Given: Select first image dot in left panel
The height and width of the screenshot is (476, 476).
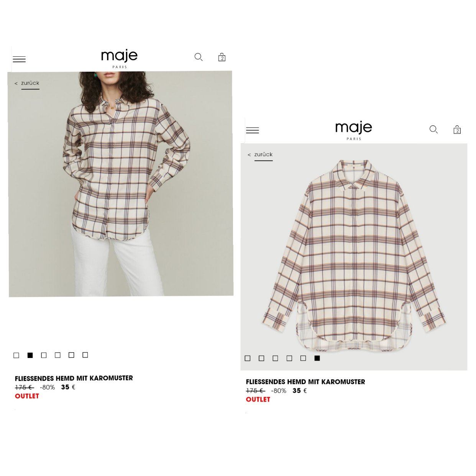Looking at the screenshot, I should (x=16, y=355).
